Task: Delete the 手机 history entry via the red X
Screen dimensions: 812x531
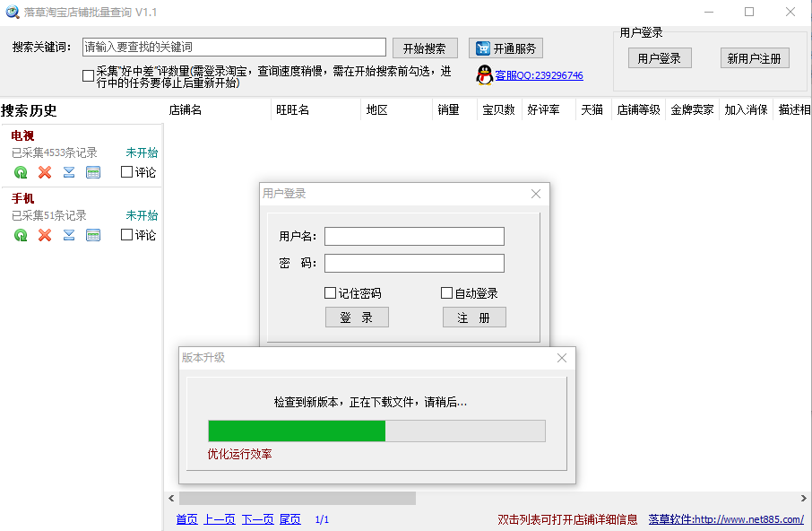Action: pyautogui.click(x=45, y=235)
